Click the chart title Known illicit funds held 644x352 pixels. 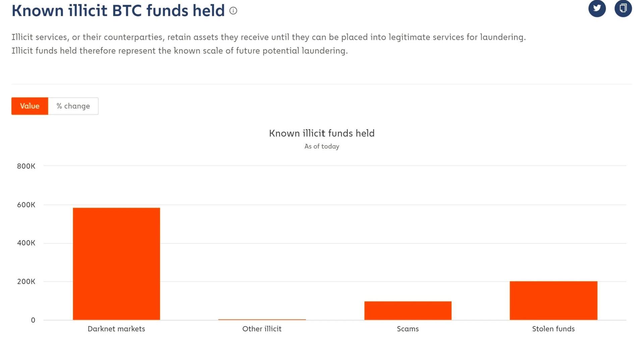tap(322, 133)
